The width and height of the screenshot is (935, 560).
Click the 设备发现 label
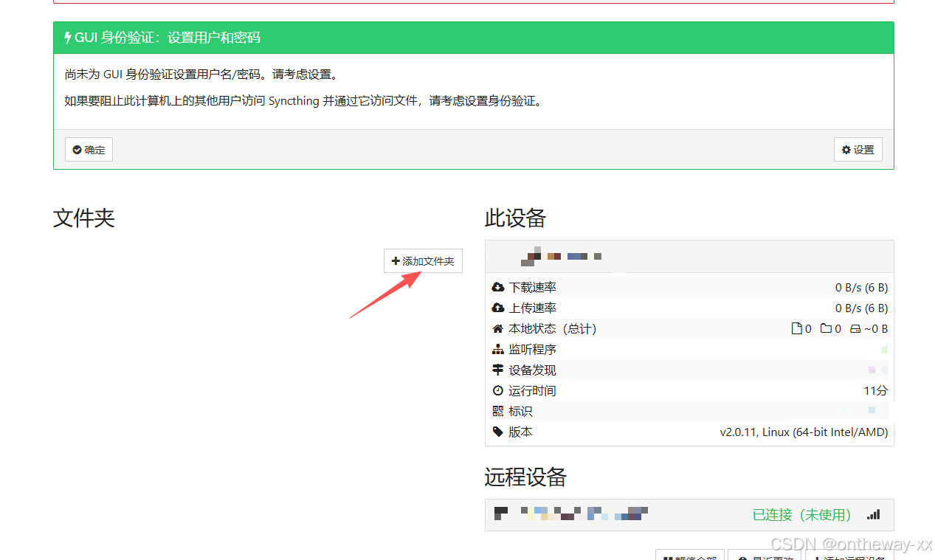[x=532, y=370]
